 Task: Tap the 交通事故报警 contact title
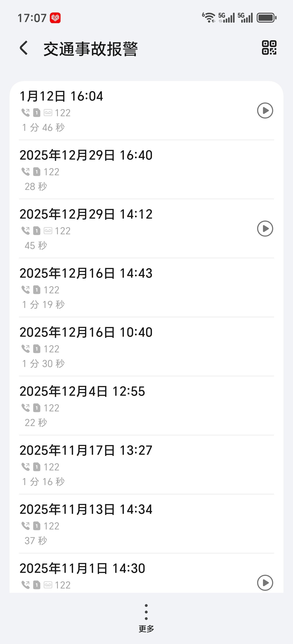coord(91,49)
